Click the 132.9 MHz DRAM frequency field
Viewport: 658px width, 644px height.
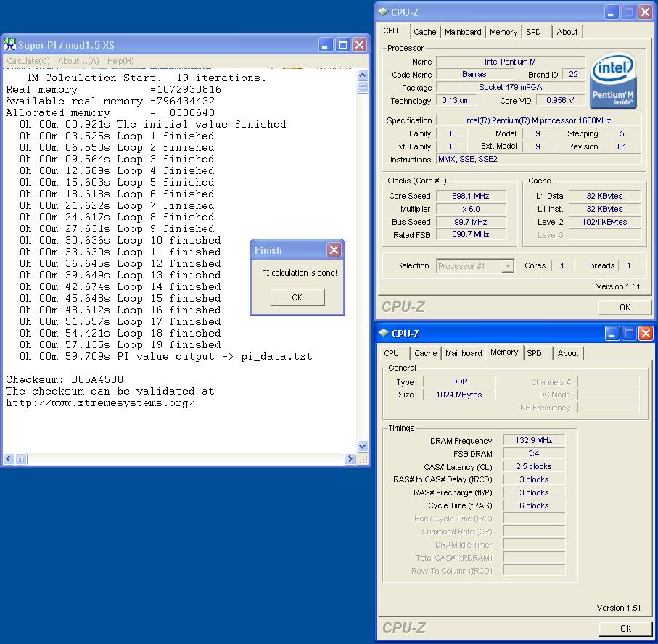[x=534, y=440]
